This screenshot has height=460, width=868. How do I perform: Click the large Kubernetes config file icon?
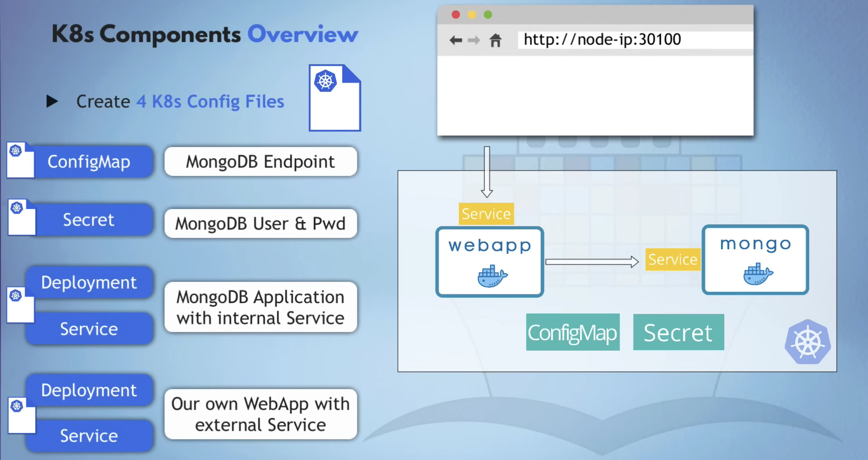[335, 98]
